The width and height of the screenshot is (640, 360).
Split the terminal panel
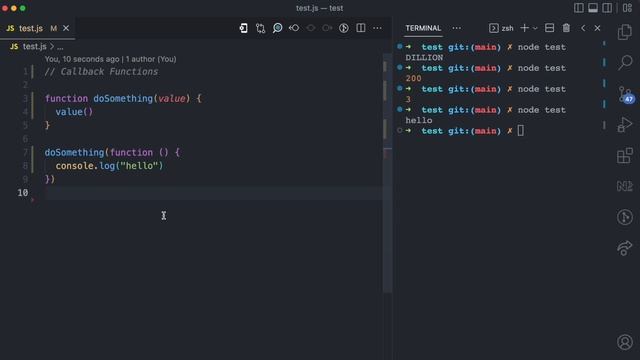point(549,28)
